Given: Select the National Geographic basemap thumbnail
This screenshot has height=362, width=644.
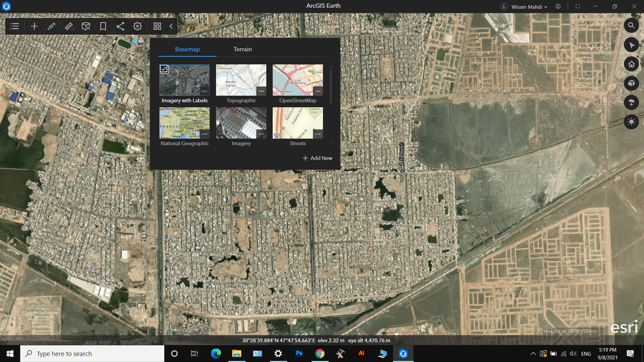Looking at the screenshot, I should pyautogui.click(x=184, y=123).
